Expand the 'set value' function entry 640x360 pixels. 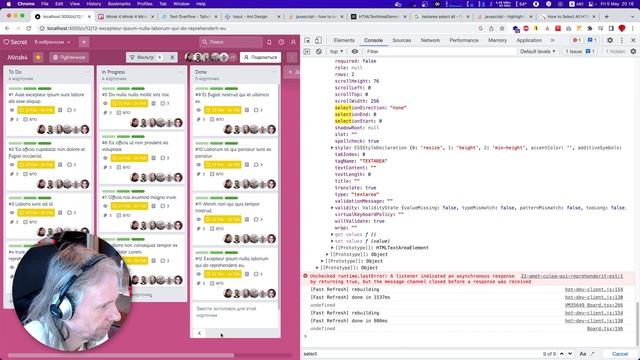[332, 241]
